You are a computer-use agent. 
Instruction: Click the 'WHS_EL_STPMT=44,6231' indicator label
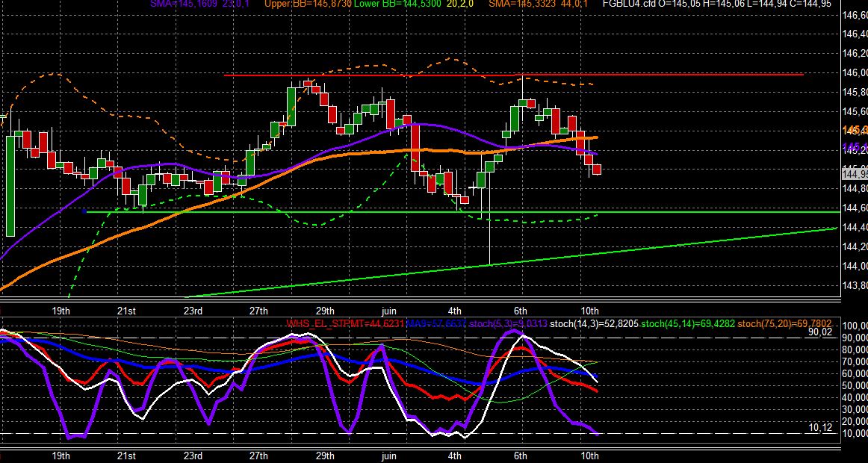345,323
